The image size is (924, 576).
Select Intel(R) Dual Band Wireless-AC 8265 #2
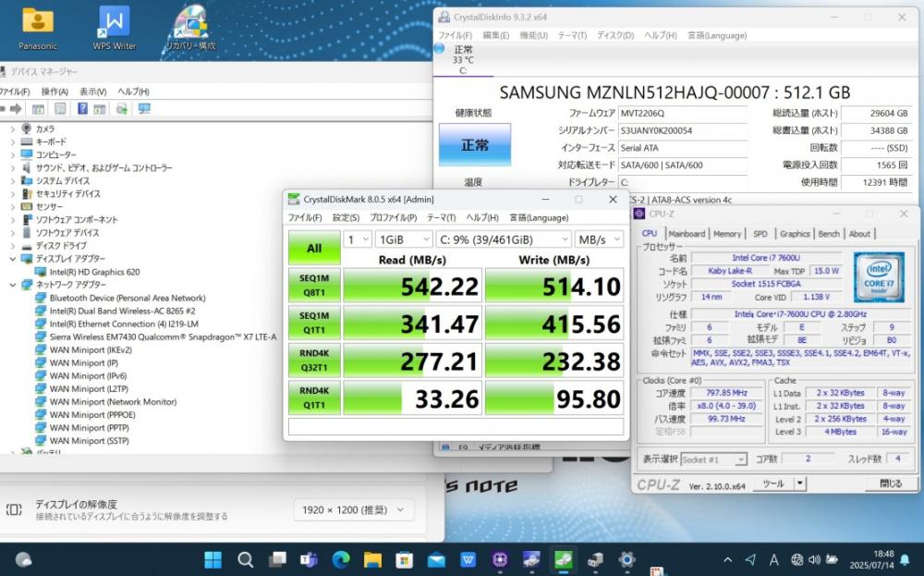click(x=122, y=311)
